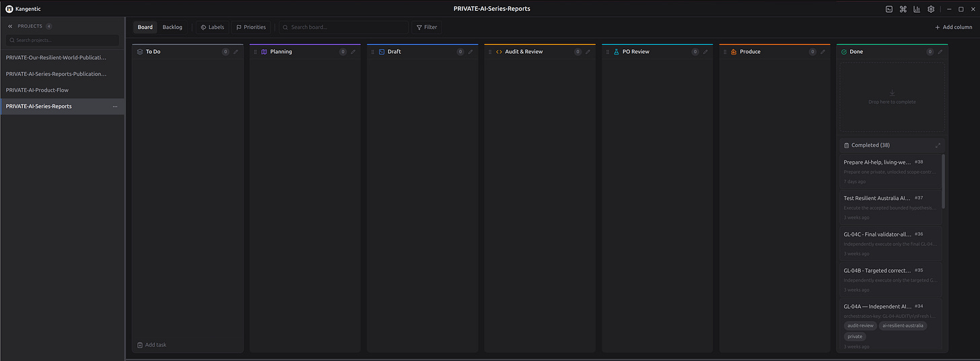Edit the PO Review column pencil icon
This screenshot has width=980, height=361.
point(705,52)
